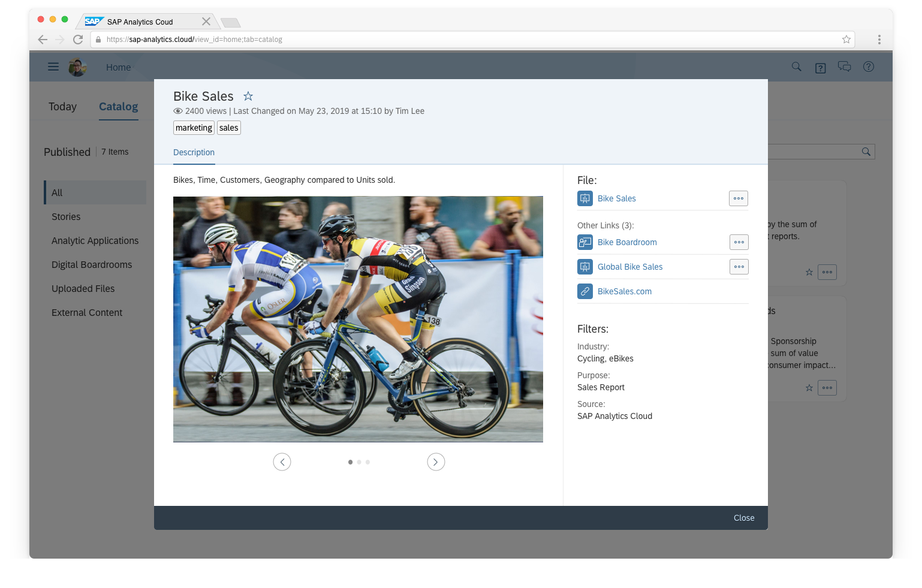Select the All category filter
Image resolution: width=922 pixels, height=588 pixels.
pyautogui.click(x=95, y=192)
